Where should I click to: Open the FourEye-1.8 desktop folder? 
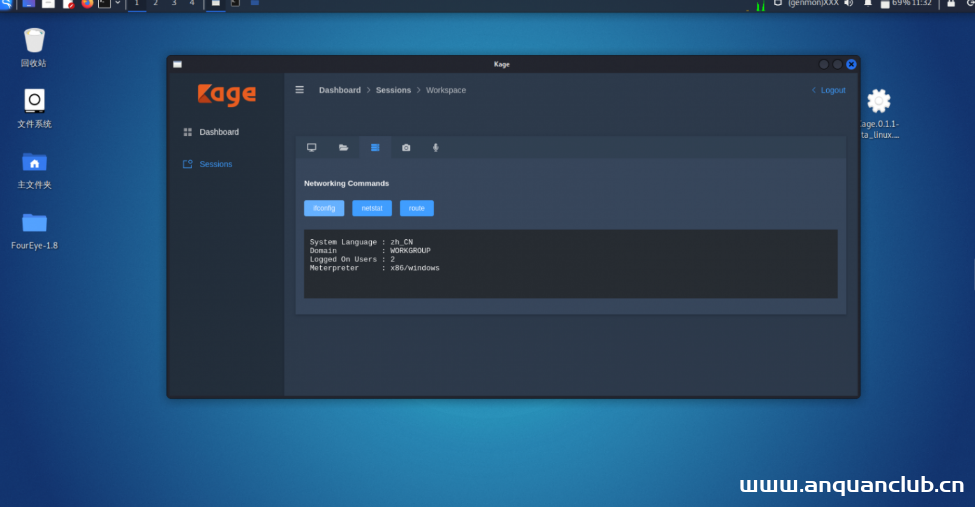pos(34,223)
